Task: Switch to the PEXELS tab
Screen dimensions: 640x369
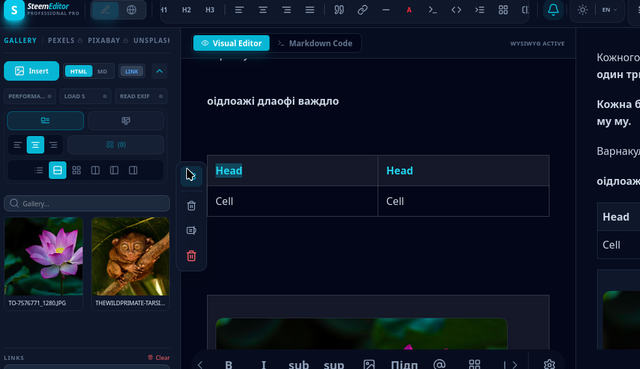Action: pyautogui.click(x=61, y=40)
